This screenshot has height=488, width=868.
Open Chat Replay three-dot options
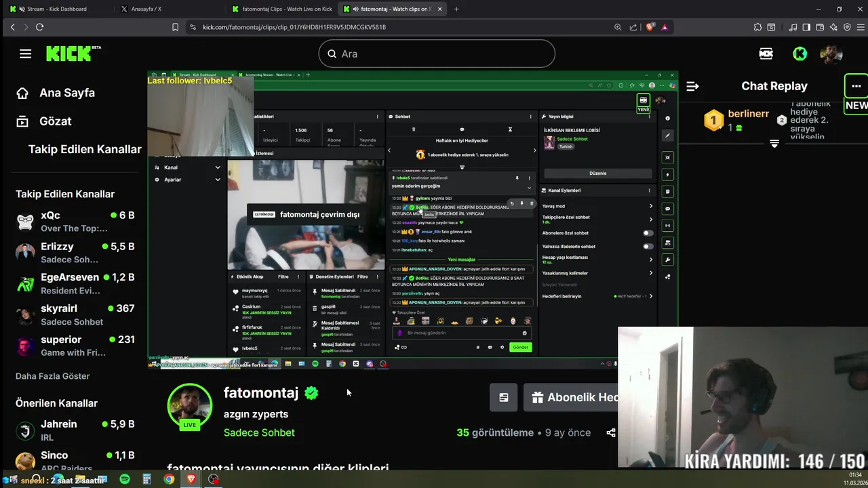click(856, 86)
